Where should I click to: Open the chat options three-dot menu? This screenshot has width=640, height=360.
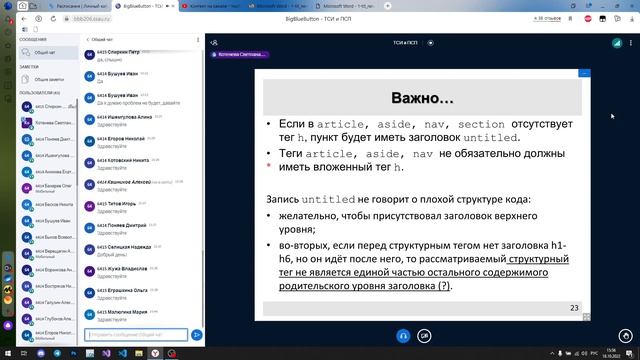pyautogui.click(x=198, y=40)
